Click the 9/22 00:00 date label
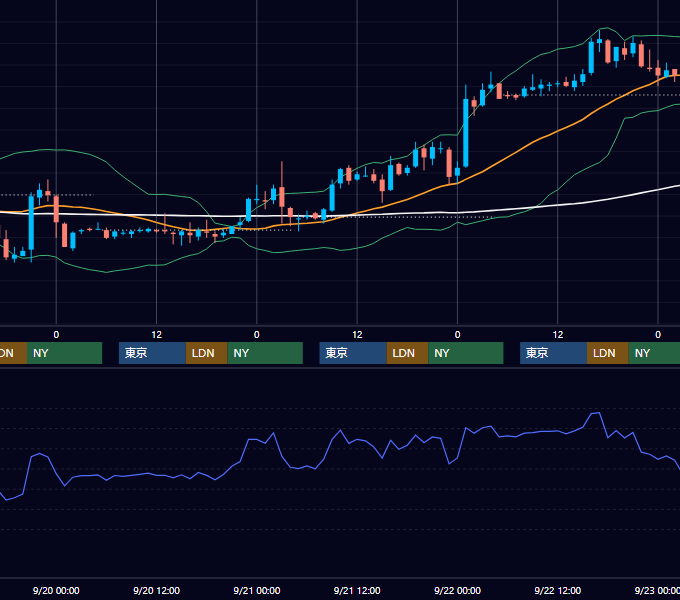The image size is (680, 600). pyautogui.click(x=458, y=590)
